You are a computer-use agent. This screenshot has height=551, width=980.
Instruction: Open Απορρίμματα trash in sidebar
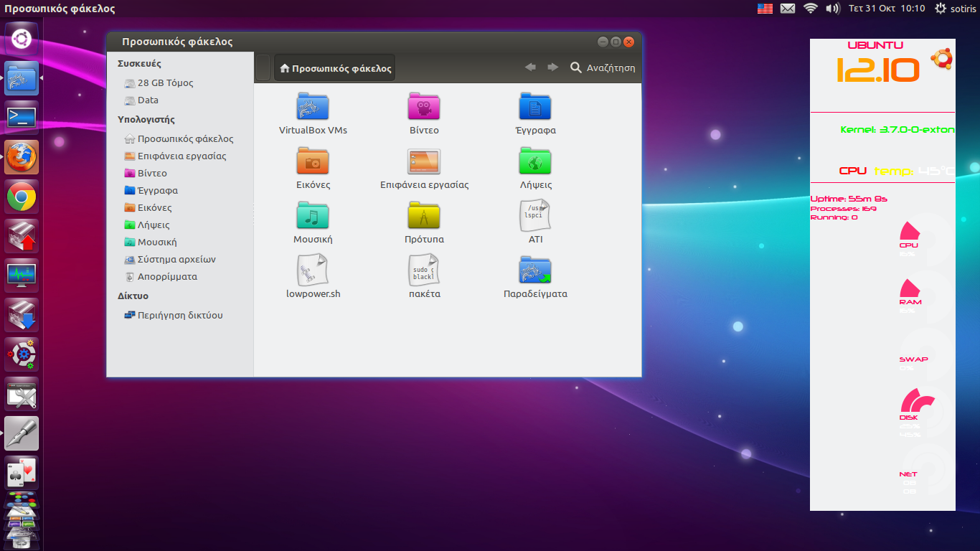pos(166,276)
